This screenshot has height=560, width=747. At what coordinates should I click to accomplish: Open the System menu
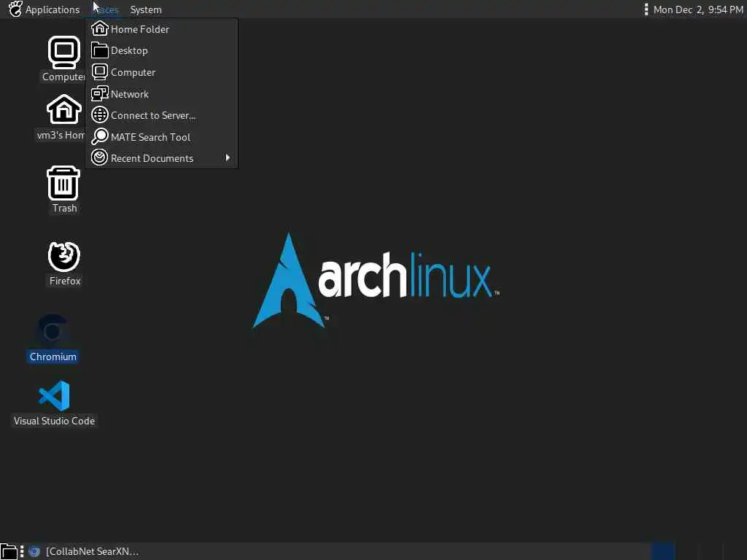click(146, 9)
